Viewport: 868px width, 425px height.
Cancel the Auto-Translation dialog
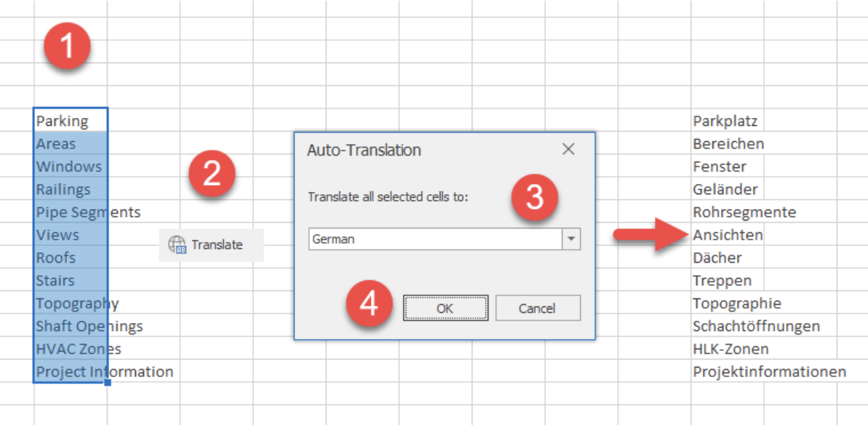click(x=537, y=308)
